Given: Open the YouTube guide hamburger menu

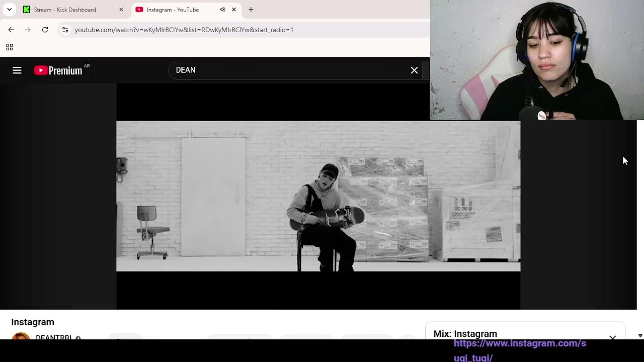Looking at the screenshot, I should click(x=17, y=70).
